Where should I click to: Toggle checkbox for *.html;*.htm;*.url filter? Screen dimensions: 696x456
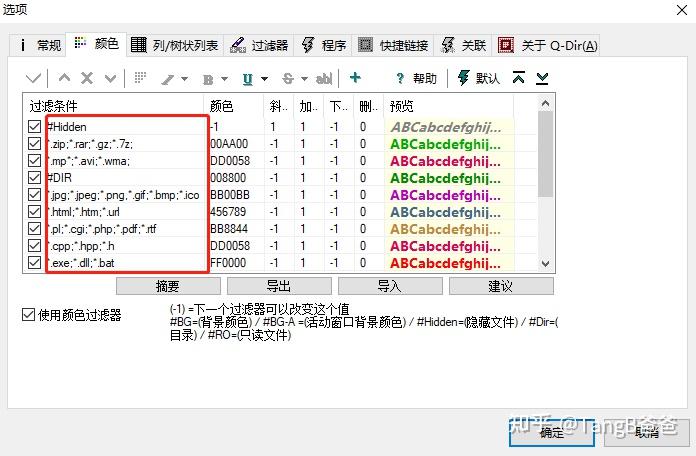(x=34, y=211)
